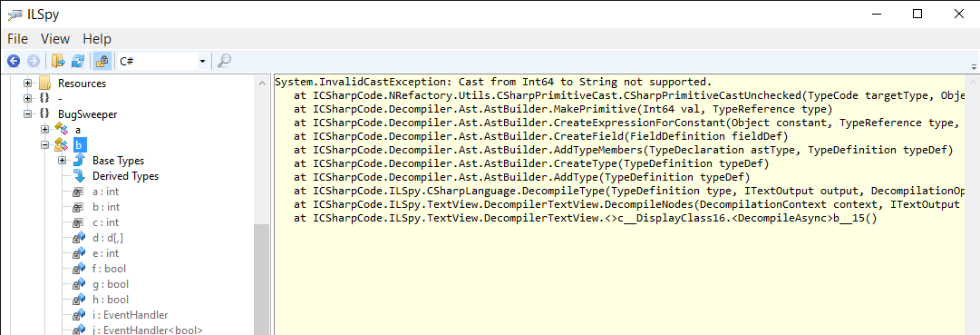Open the View menu
The width and height of the screenshot is (980, 335).
point(55,39)
